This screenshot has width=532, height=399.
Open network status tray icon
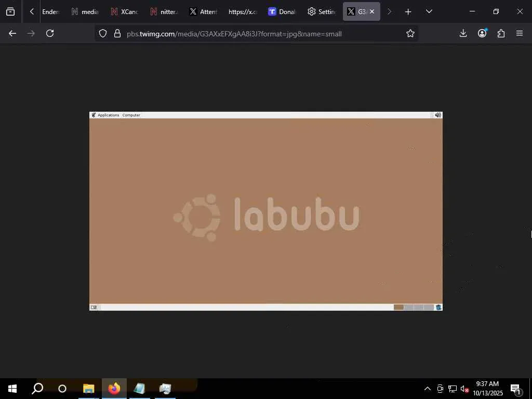click(453, 389)
